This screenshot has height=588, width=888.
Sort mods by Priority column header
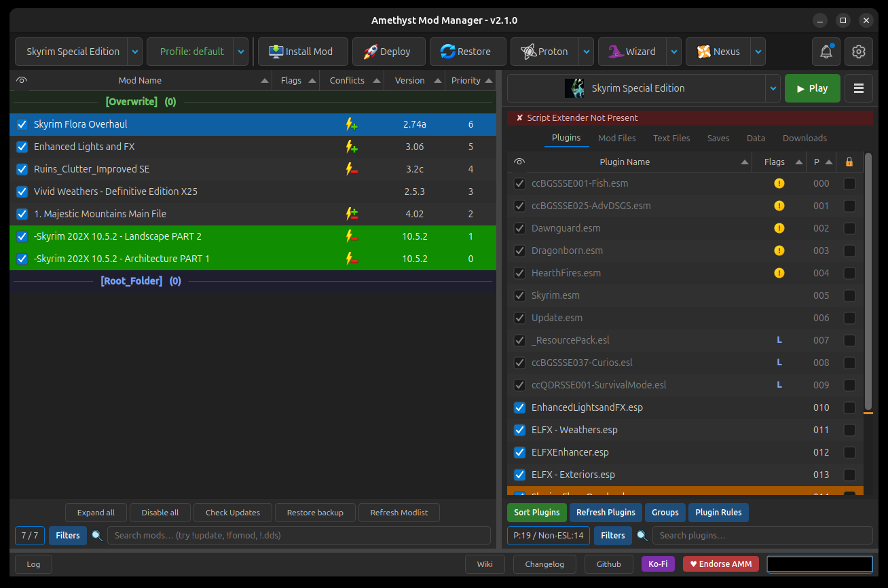pos(470,80)
